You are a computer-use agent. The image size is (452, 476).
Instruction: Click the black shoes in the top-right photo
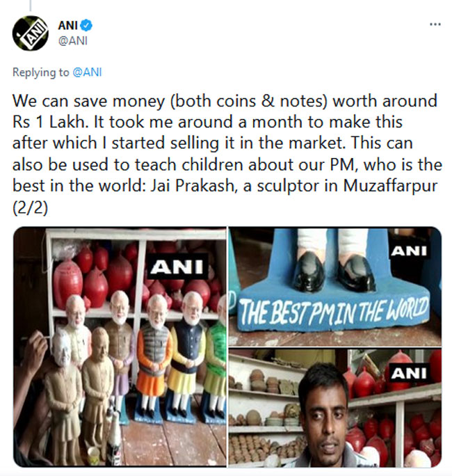click(332, 271)
